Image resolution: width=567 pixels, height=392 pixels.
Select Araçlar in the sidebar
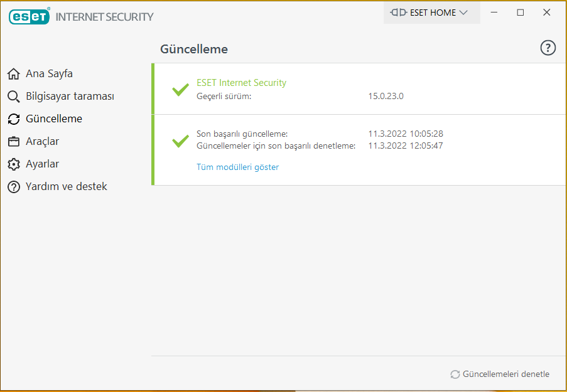pos(42,142)
